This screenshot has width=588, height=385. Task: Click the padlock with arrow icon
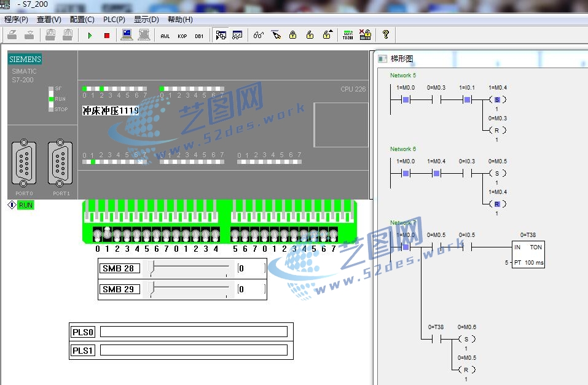[327, 35]
